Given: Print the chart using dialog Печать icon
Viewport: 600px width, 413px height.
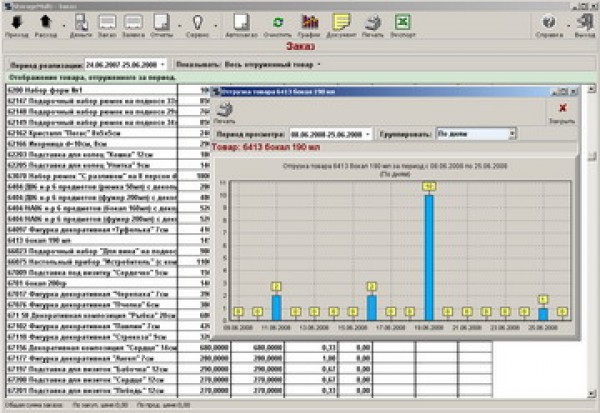Looking at the screenshot, I should tap(225, 110).
